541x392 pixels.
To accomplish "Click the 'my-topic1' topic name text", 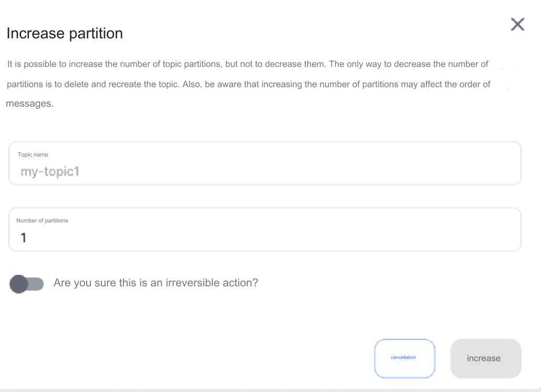I will coord(49,171).
